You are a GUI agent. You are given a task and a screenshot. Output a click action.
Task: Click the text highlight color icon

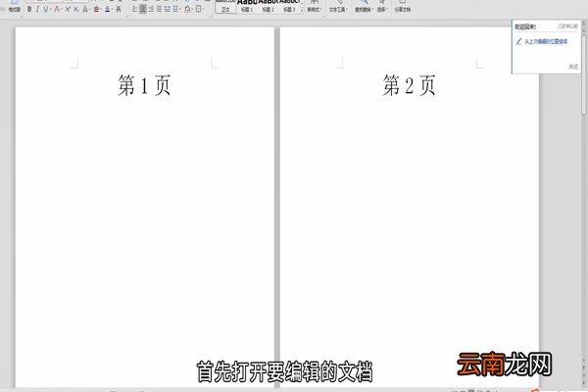pyautogui.click(x=97, y=9)
